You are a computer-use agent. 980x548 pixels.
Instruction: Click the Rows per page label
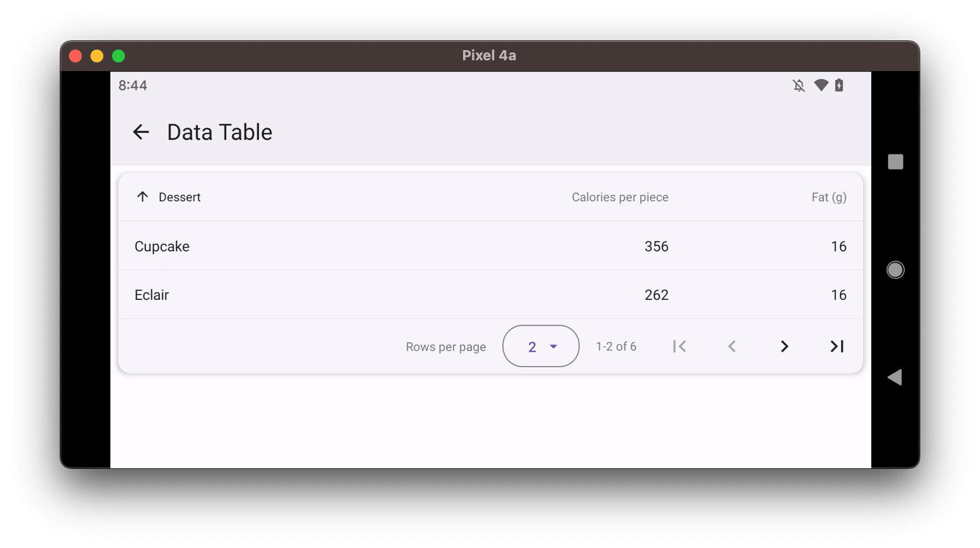pos(446,346)
